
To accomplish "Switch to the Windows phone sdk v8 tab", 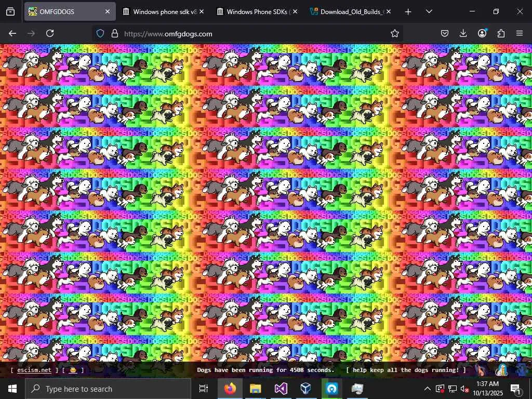I will tap(164, 11).
